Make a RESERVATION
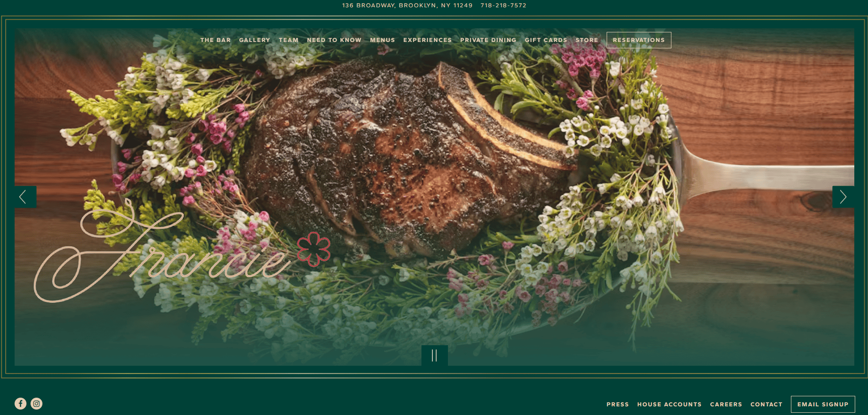The width and height of the screenshot is (868, 415). click(x=639, y=40)
